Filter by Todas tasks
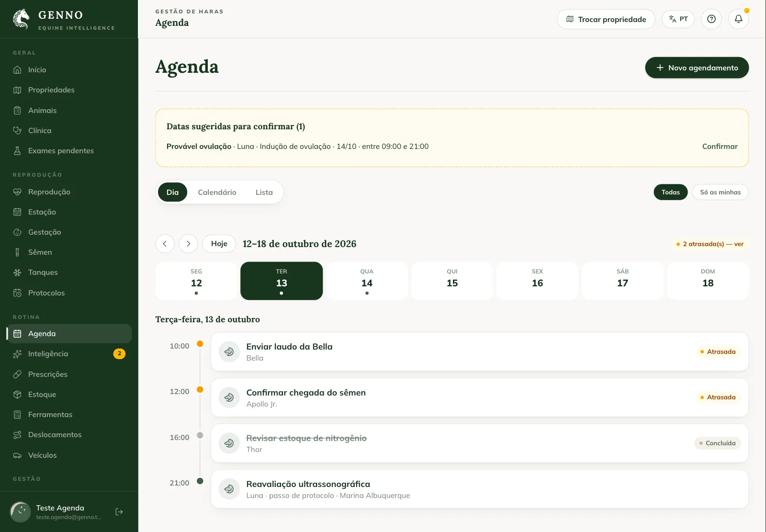766x532 pixels. click(671, 192)
